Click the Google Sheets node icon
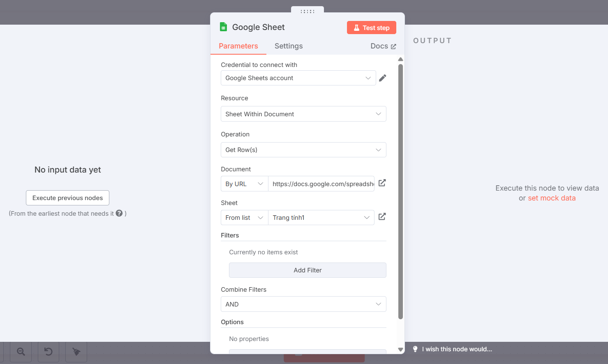Image resolution: width=608 pixels, height=364 pixels. (223, 27)
